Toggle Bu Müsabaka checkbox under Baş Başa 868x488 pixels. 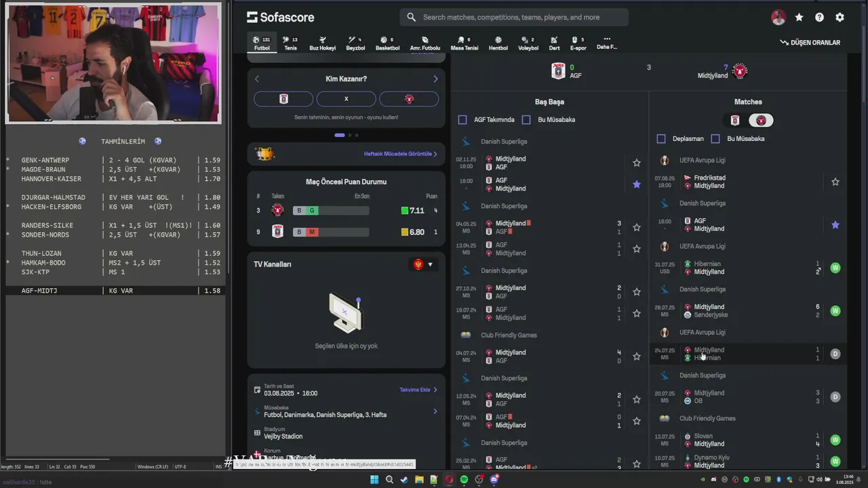tap(526, 119)
